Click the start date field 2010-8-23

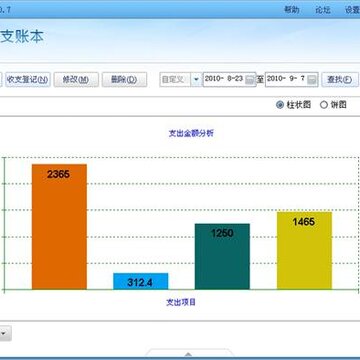(224, 80)
